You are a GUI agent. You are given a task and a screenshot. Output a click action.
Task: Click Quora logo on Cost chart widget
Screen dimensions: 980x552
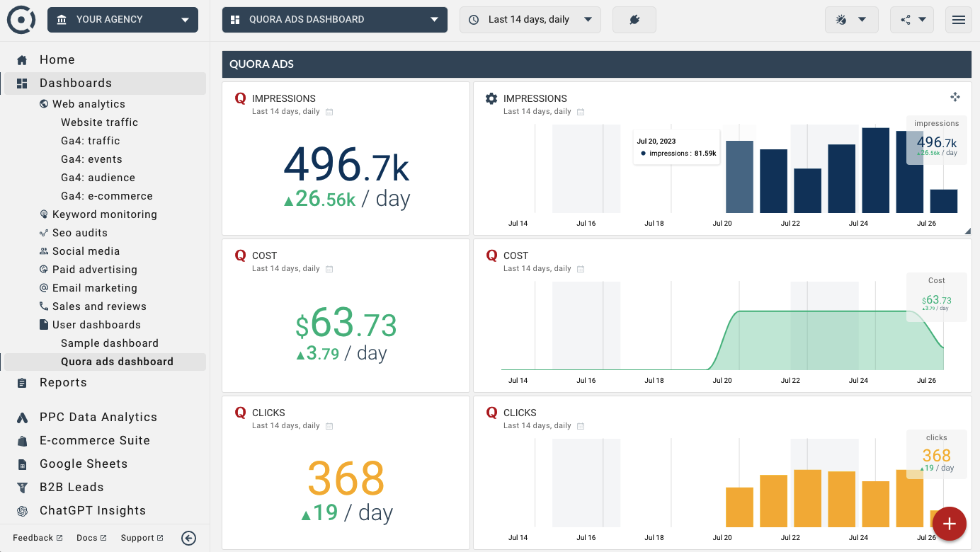pyautogui.click(x=491, y=255)
